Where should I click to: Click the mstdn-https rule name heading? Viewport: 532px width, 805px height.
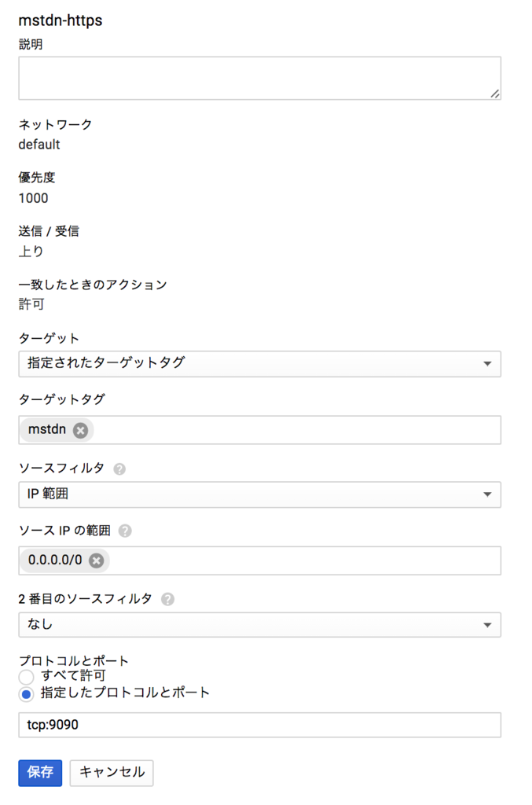[x=61, y=20]
